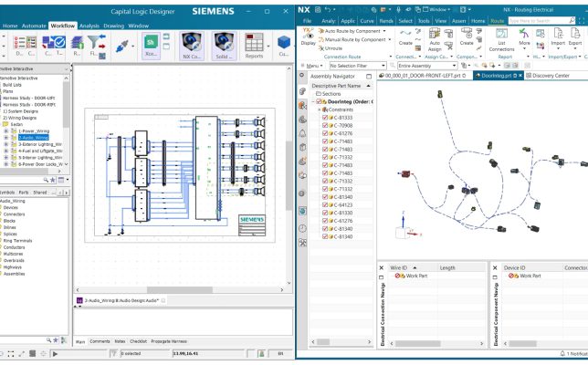Click the red checklist D... icon
The height and width of the screenshot is (365, 588).
19,45
